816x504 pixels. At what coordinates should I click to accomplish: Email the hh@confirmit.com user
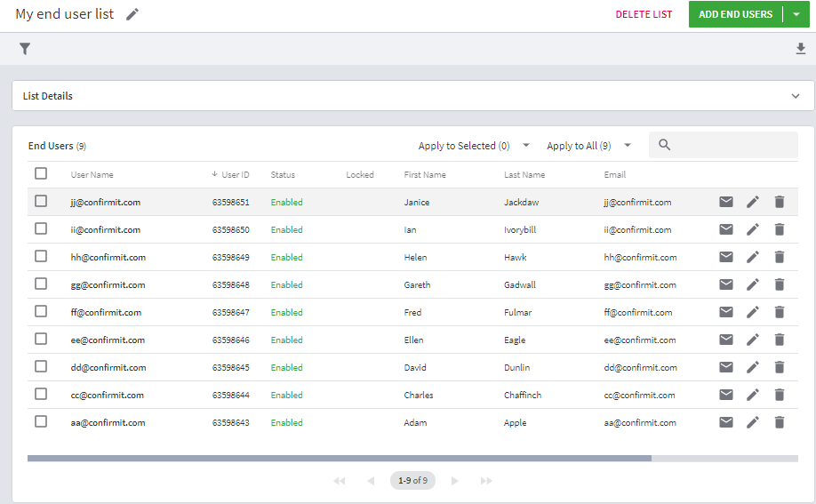726,257
